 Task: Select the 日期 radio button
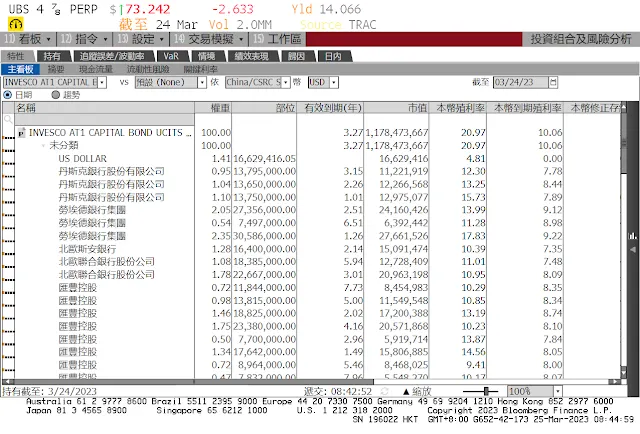tap(7, 95)
